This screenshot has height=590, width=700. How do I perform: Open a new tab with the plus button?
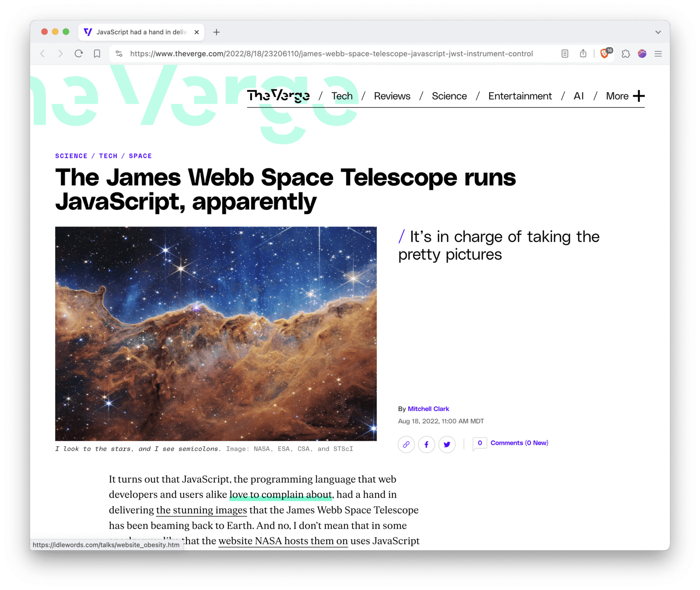click(x=216, y=32)
